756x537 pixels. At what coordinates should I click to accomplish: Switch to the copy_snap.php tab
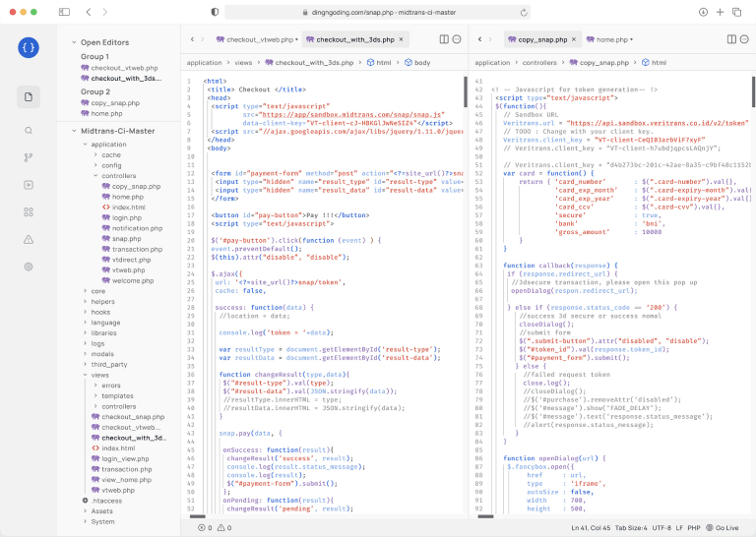coord(542,39)
